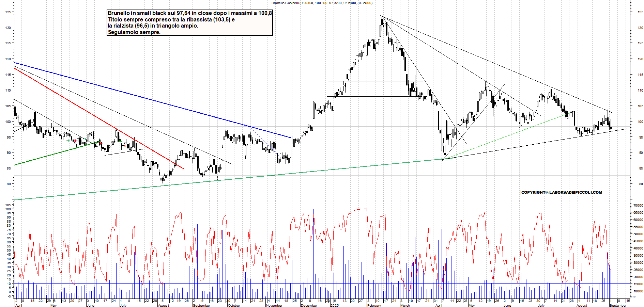Click the 'October' month label on time axis
Screen dimensions: 644x307
point(234,305)
